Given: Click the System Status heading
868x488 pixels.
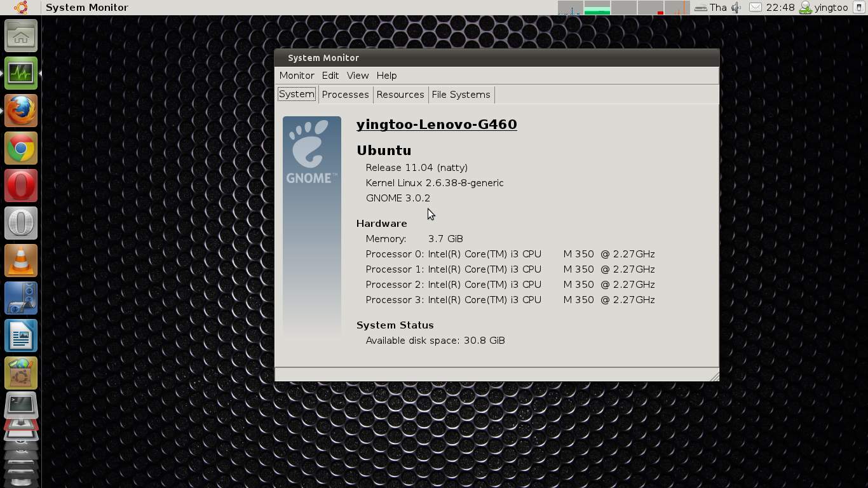Looking at the screenshot, I should pos(395,325).
